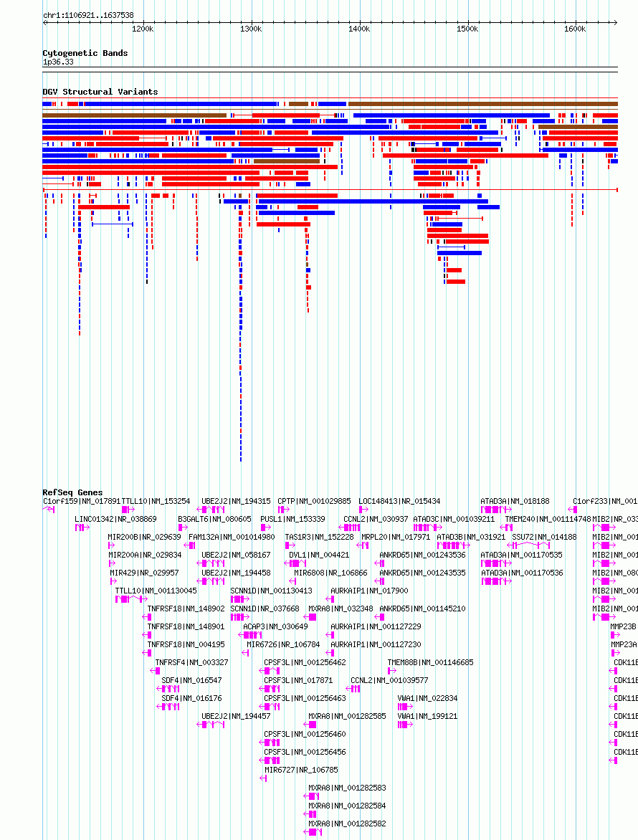The image size is (638, 840).
Task: Click the TNFRSF18|NM_148902 gene label
Action: click(186, 608)
